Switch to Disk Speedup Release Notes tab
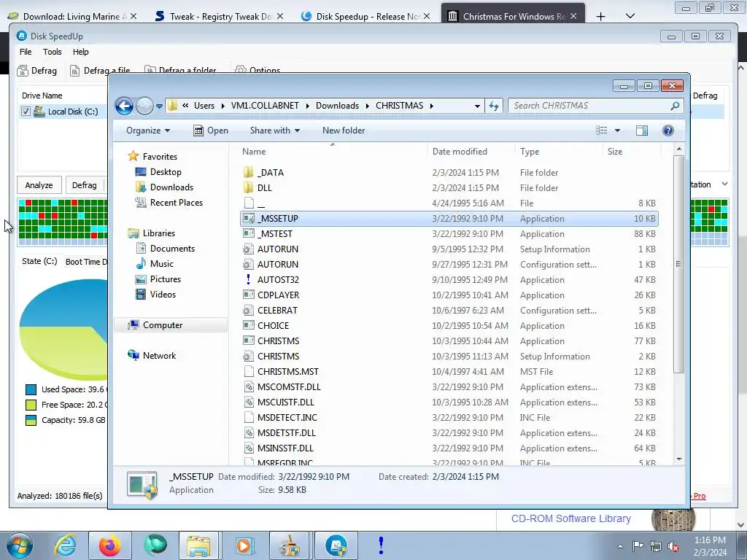Screen dimensions: 747x560 pyautogui.click(x=366, y=16)
